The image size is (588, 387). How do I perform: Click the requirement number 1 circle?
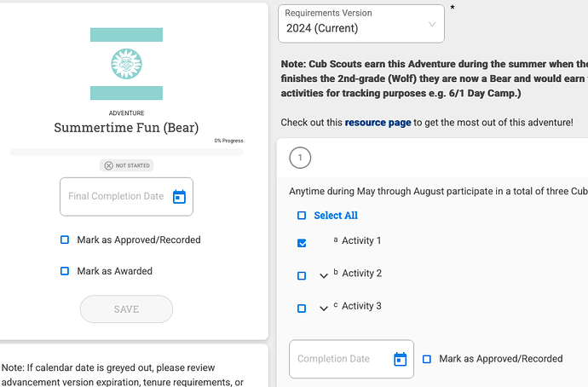tap(300, 158)
